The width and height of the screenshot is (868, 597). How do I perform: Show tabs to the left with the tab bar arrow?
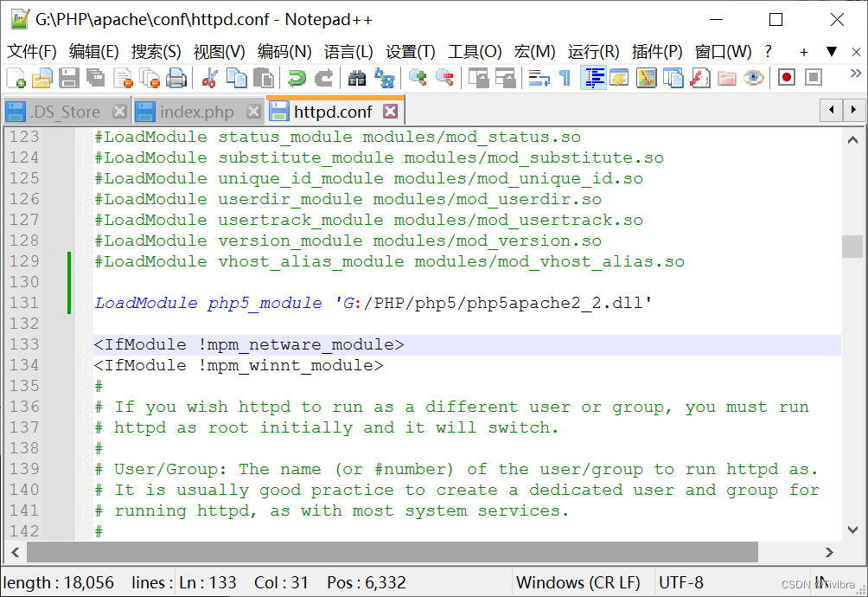(x=831, y=110)
